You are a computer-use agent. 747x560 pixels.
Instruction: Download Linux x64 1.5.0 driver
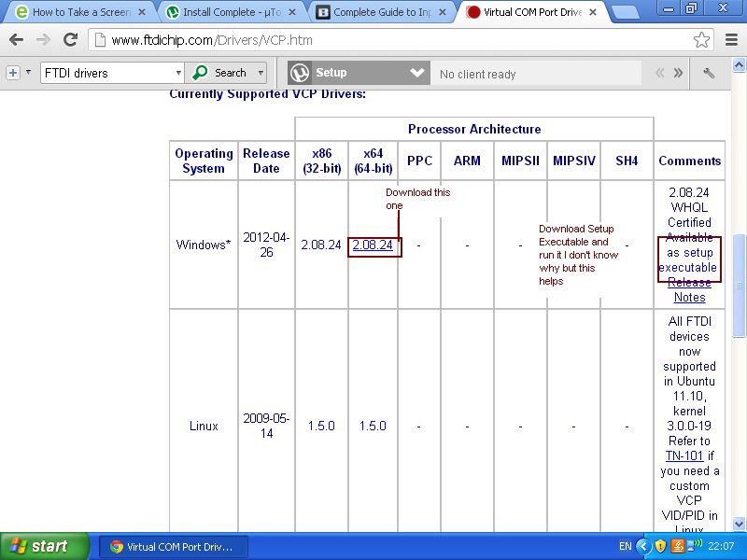point(373,426)
